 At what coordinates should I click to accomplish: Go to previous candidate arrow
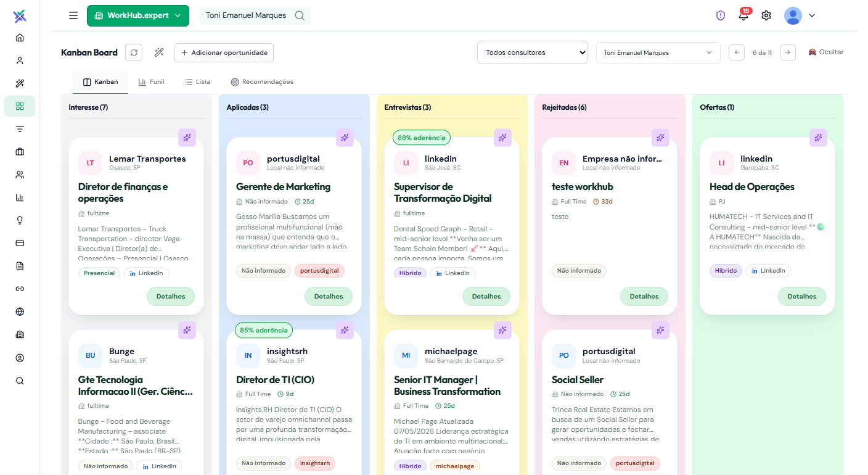[x=737, y=52]
